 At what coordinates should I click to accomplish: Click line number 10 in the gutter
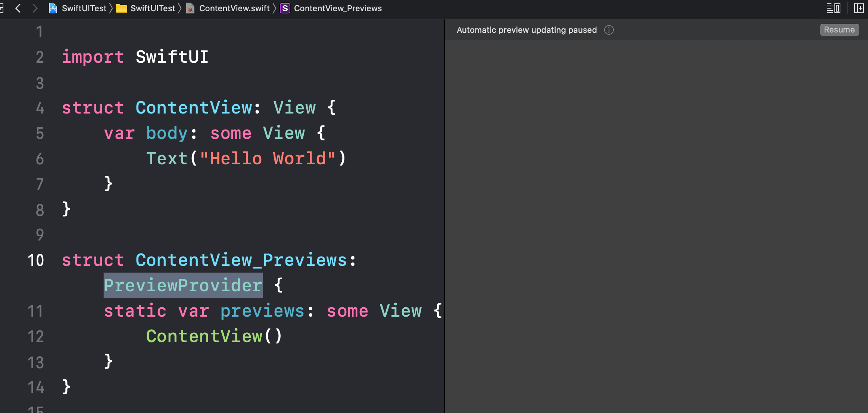[x=36, y=260]
